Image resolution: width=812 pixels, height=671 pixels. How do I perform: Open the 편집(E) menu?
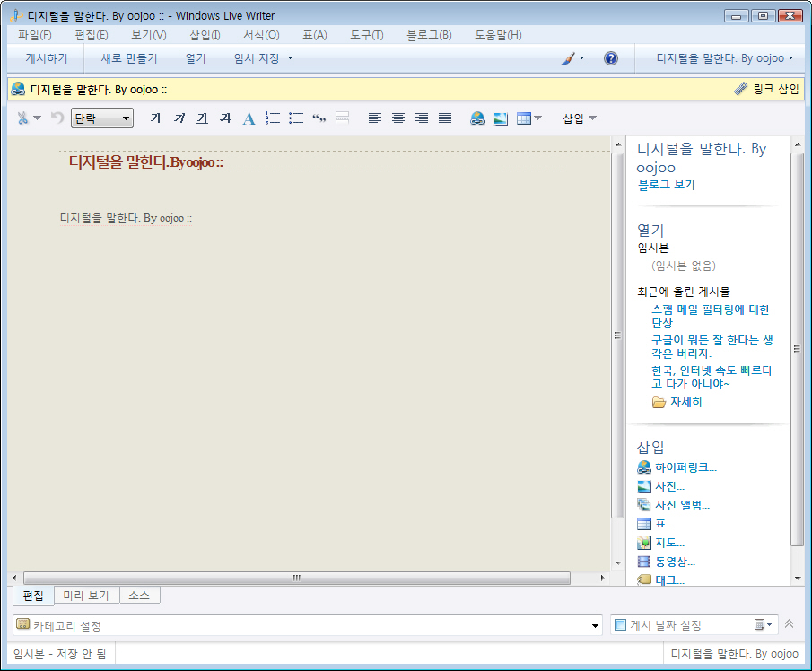click(92, 35)
